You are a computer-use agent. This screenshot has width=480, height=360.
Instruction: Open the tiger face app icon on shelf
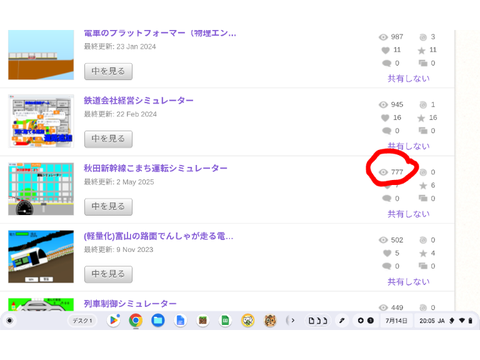[270, 321]
